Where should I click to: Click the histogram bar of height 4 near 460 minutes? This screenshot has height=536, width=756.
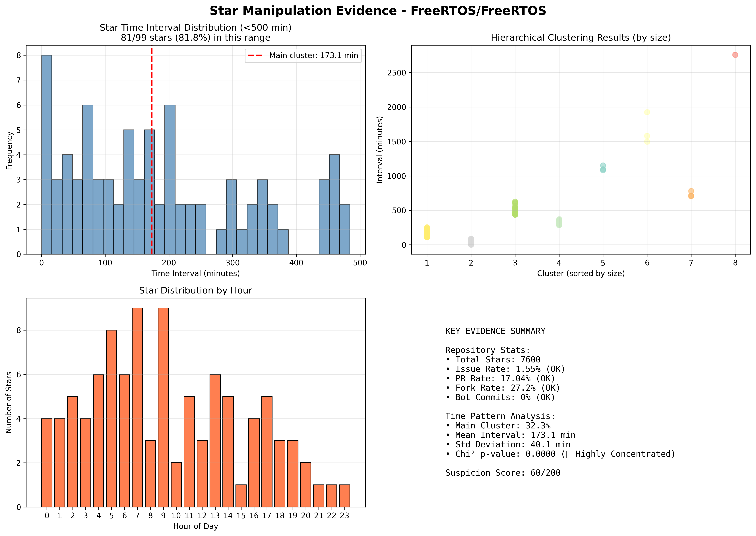click(x=334, y=204)
